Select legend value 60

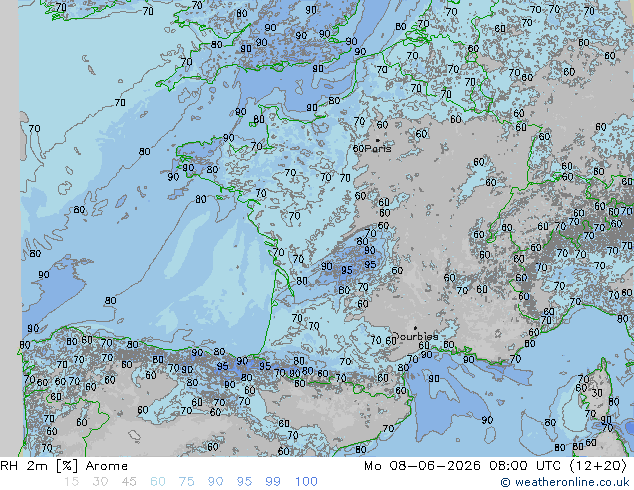[x=158, y=482]
